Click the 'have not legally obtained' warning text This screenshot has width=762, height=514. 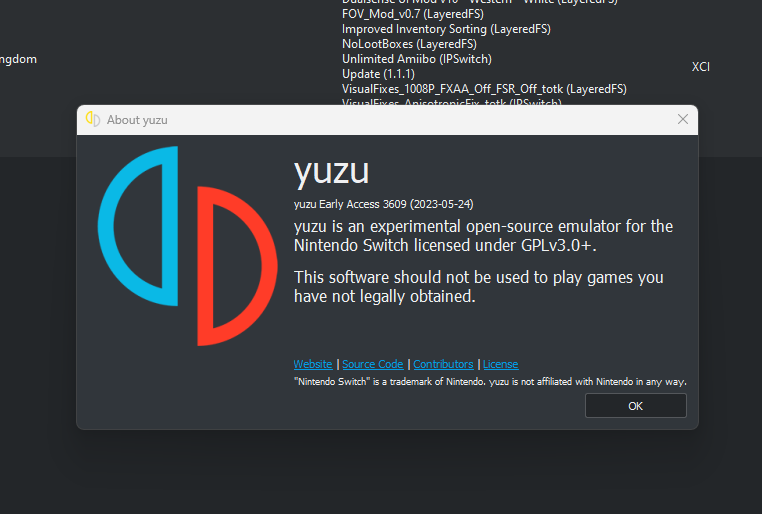[x=384, y=296]
